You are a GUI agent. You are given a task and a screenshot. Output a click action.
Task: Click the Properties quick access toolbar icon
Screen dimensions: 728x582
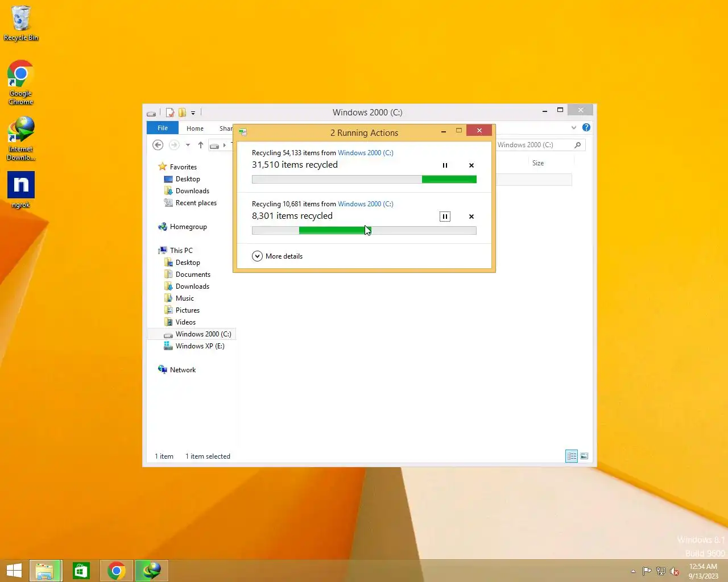[170, 113]
